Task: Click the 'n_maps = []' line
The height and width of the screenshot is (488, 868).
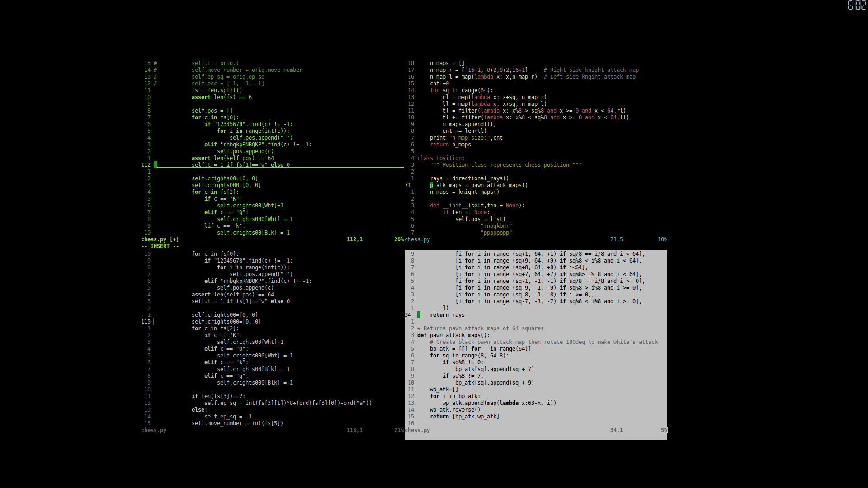Action: click(x=447, y=63)
